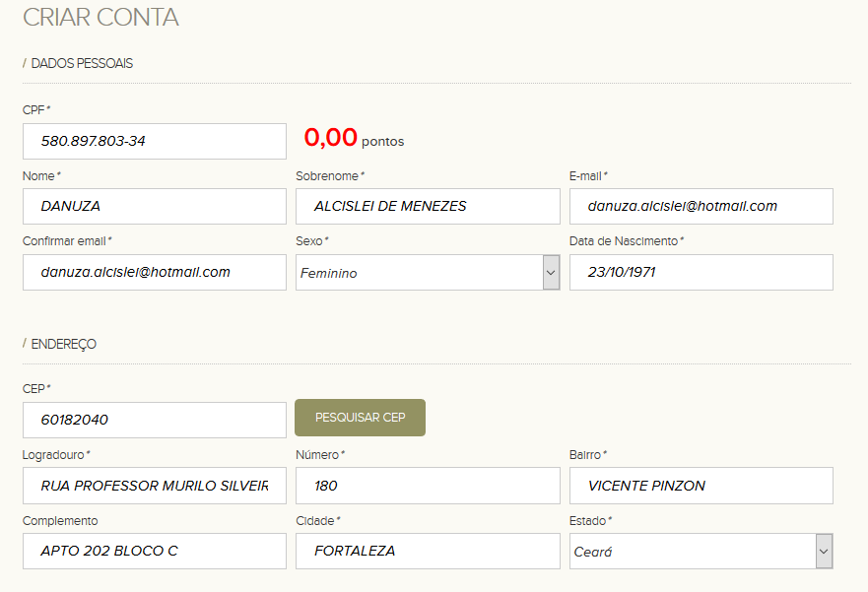Focus the CEP input field
This screenshot has width=868, height=592.
(x=155, y=420)
